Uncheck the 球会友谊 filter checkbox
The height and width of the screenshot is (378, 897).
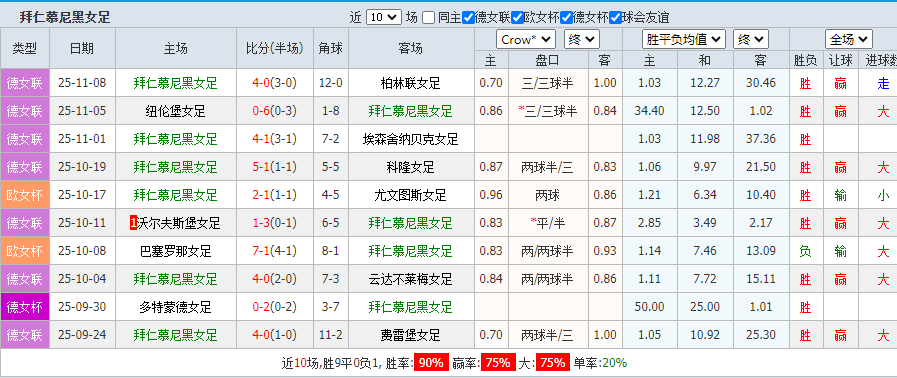coord(616,18)
